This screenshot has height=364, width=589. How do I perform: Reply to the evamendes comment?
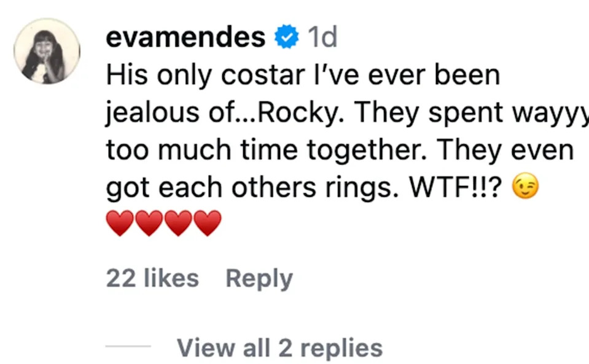(259, 277)
